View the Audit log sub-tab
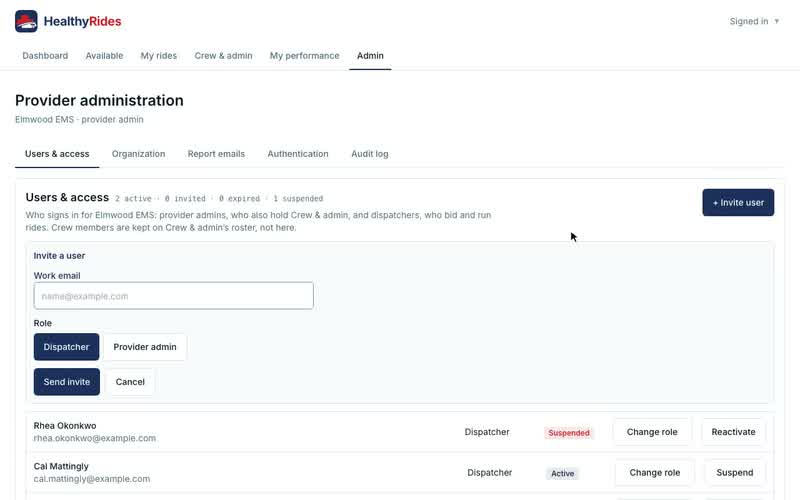 click(x=370, y=154)
